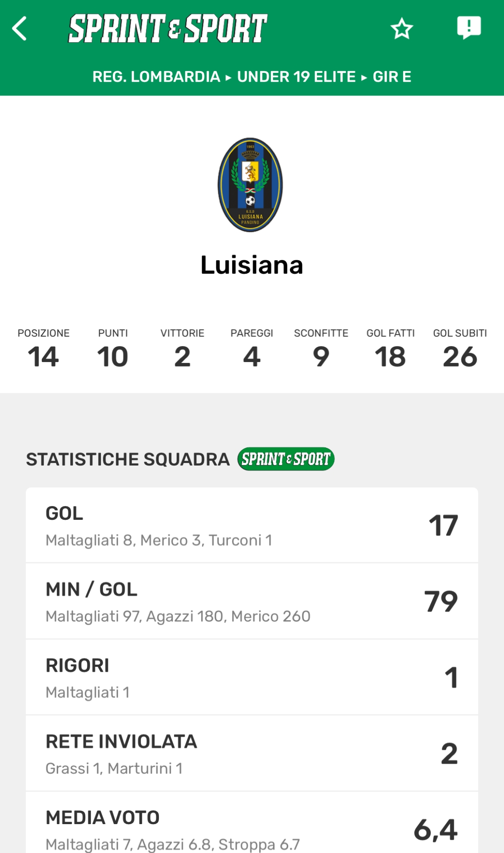Open Reg. Lombardia breadcrumb link
Viewport: 504px width, 853px height.
coord(156,77)
